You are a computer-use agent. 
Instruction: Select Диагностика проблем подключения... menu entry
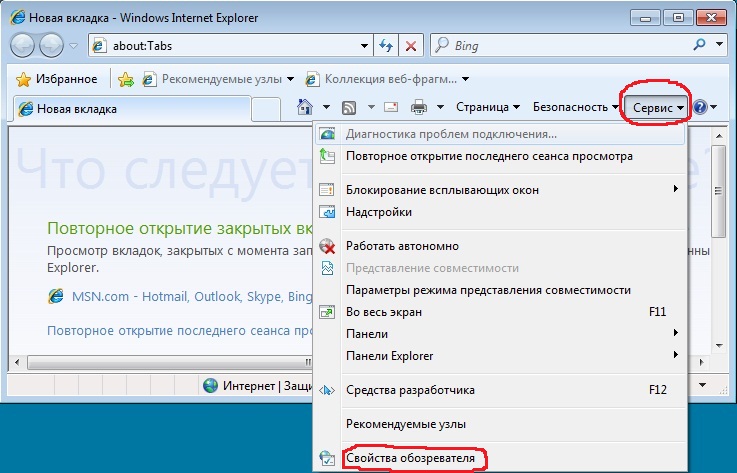[x=500, y=134]
